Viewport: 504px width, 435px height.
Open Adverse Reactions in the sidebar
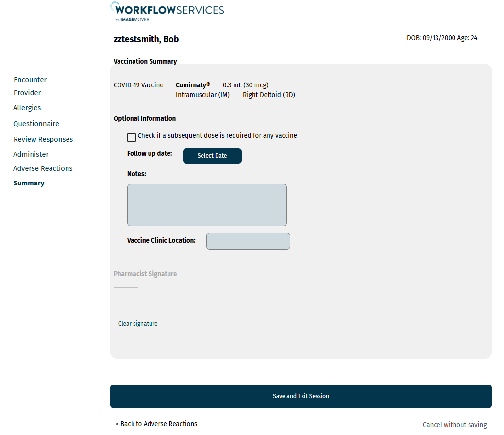coord(43,168)
